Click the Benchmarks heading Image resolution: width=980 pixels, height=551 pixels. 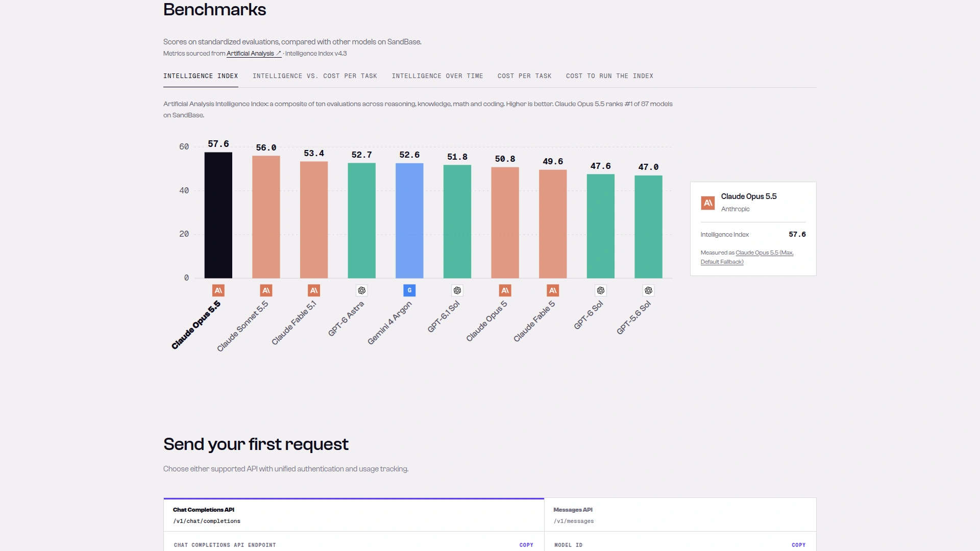pyautogui.click(x=214, y=10)
